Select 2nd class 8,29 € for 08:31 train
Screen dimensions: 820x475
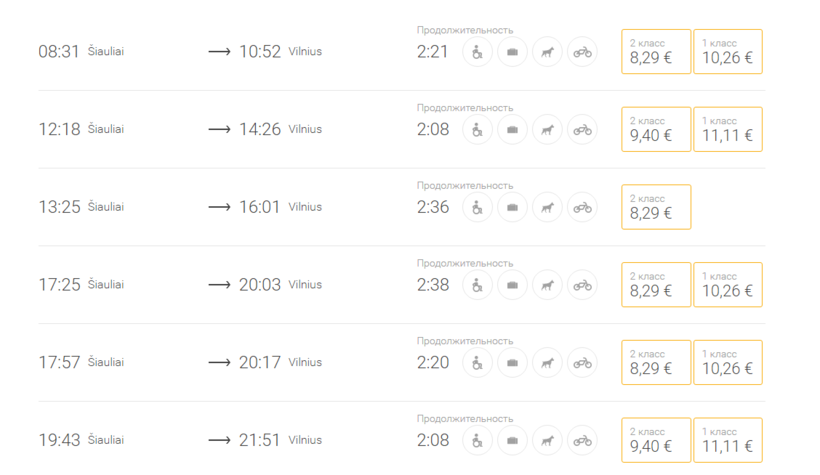coord(656,52)
